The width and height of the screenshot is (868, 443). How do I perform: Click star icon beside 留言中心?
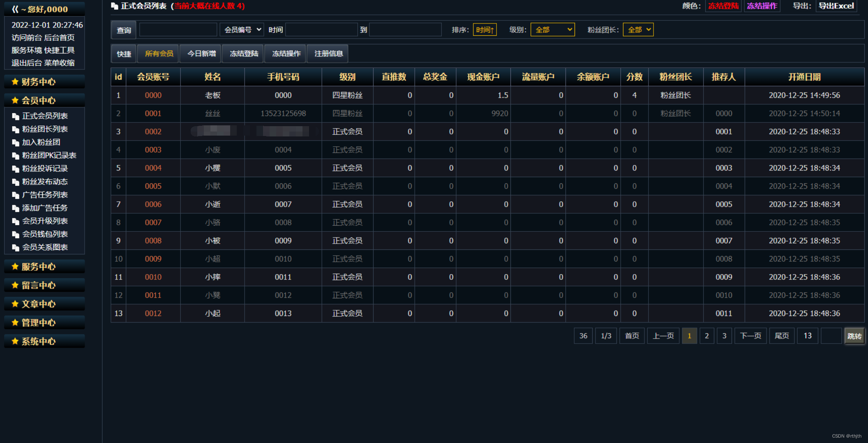point(15,285)
